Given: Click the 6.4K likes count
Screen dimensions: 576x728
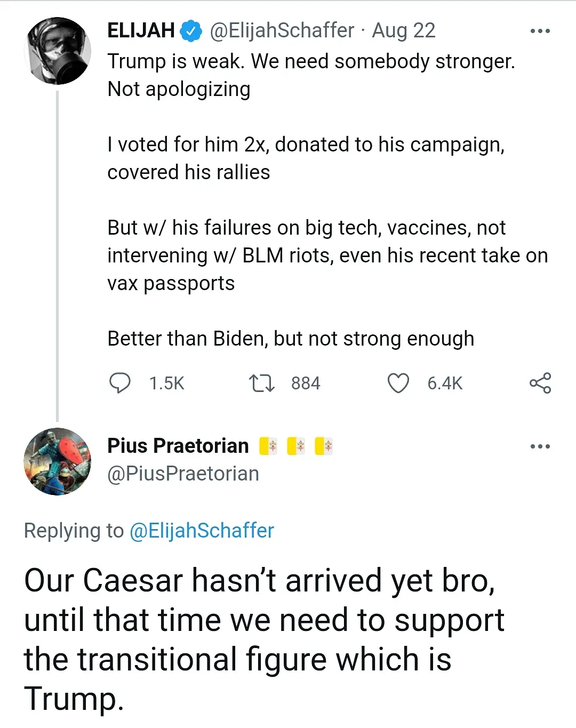Looking at the screenshot, I should (445, 383).
